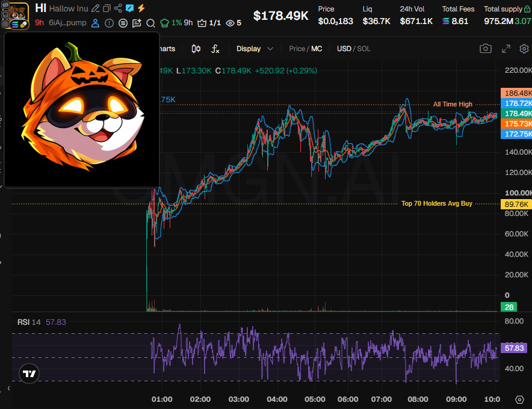Click the TradingView logo button

point(29,374)
